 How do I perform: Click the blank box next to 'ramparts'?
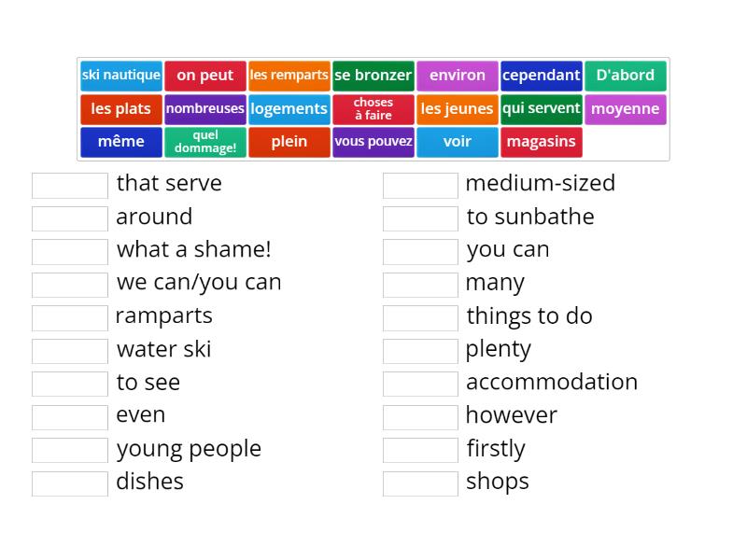point(70,317)
